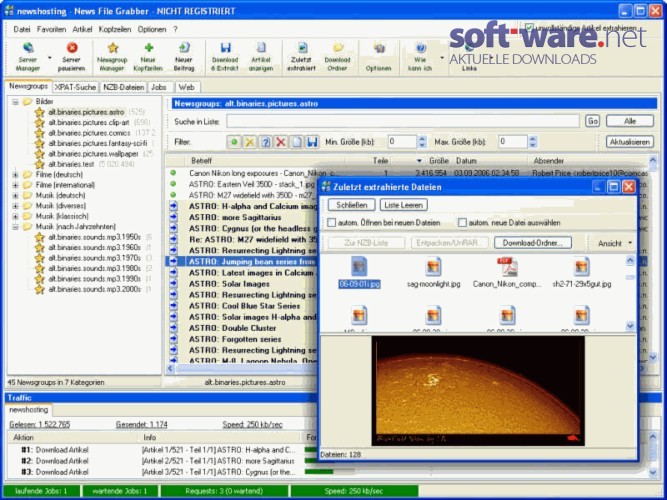
Task: Open the Download Ordner toolbar icon
Action: pos(338,48)
